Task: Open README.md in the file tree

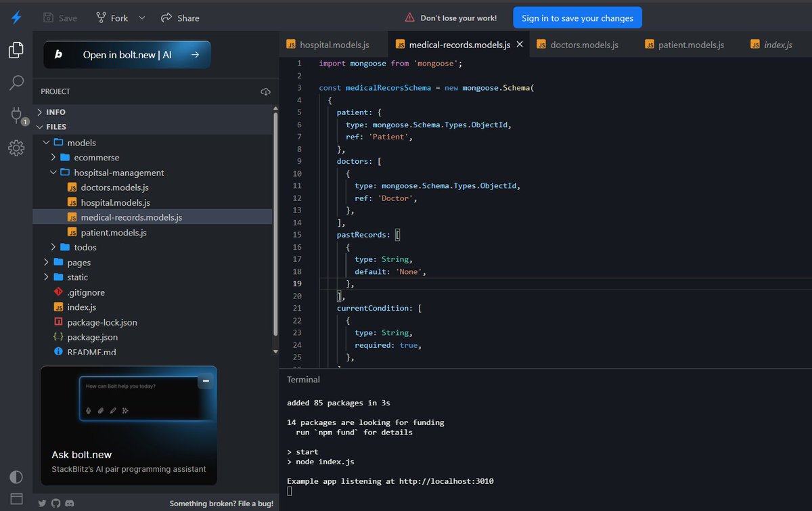Action: (153, 351)
